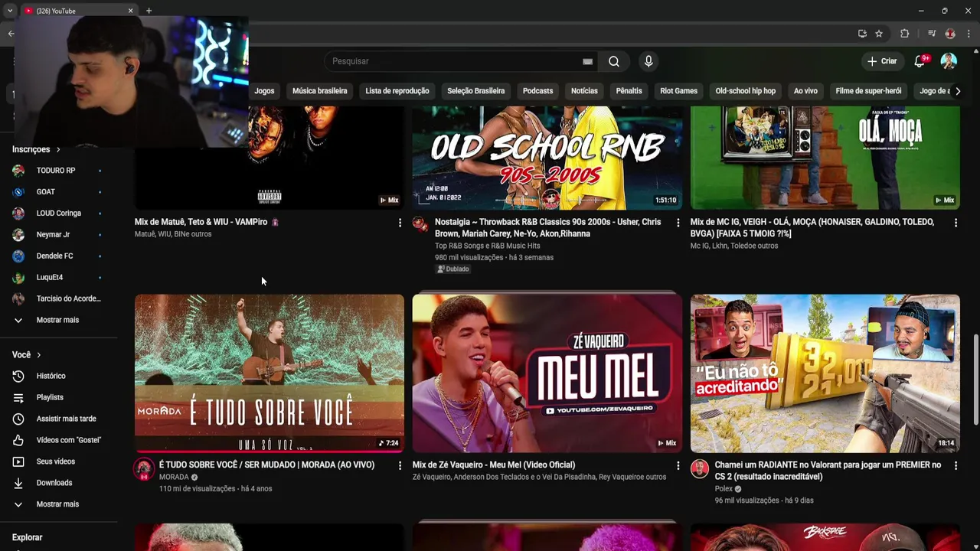980x551 pixels.
Task: Open LOUD Coringa channel avatar in sidebar
Action: [18, 214]
